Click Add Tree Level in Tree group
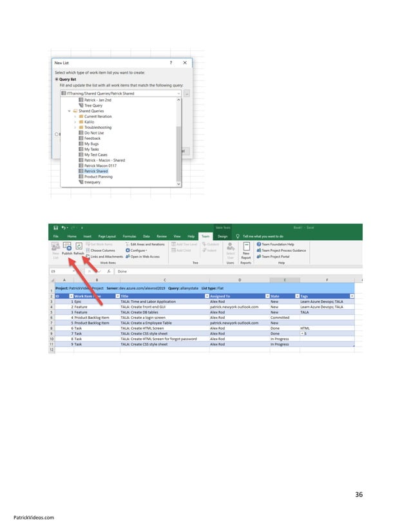This screenshot has width=411, height=532. 184,244
